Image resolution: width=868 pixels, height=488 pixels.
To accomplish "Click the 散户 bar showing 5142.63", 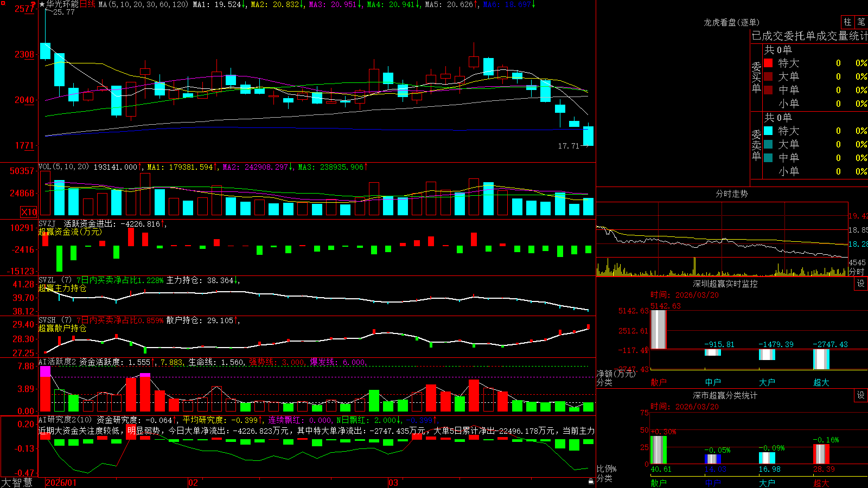I will 659,330.
